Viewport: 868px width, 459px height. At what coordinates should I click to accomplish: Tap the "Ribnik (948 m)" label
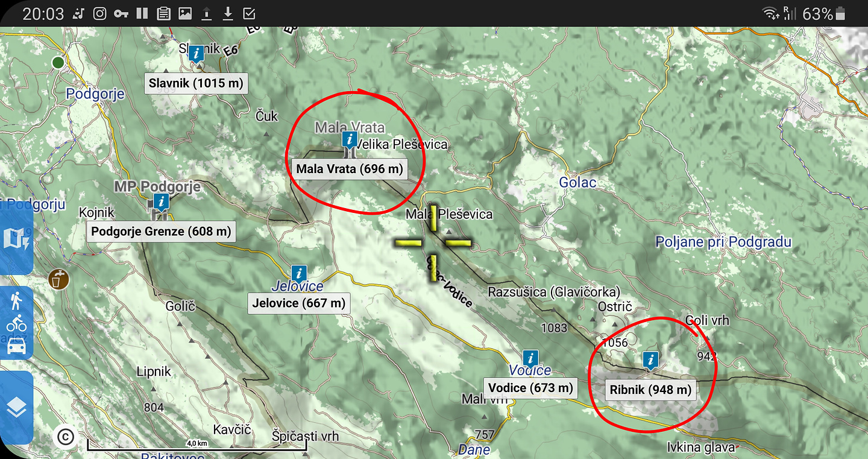click(x=650, y=390)
